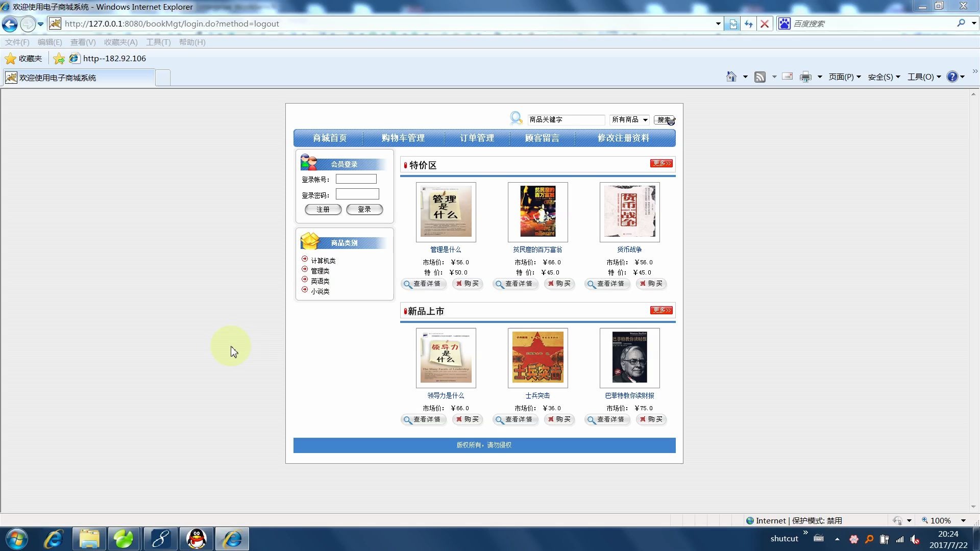Select the 计算机类 category item
This screenshot has height=551, width=980.
(x=323, y=261)
